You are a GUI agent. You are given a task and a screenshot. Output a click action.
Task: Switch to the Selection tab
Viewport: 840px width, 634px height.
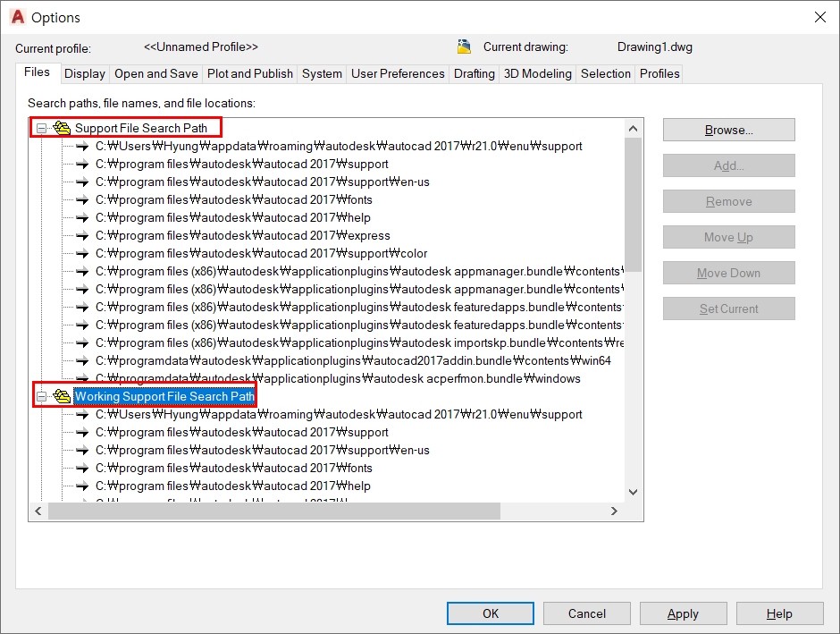pyautogui.click(x=606, y=73)
